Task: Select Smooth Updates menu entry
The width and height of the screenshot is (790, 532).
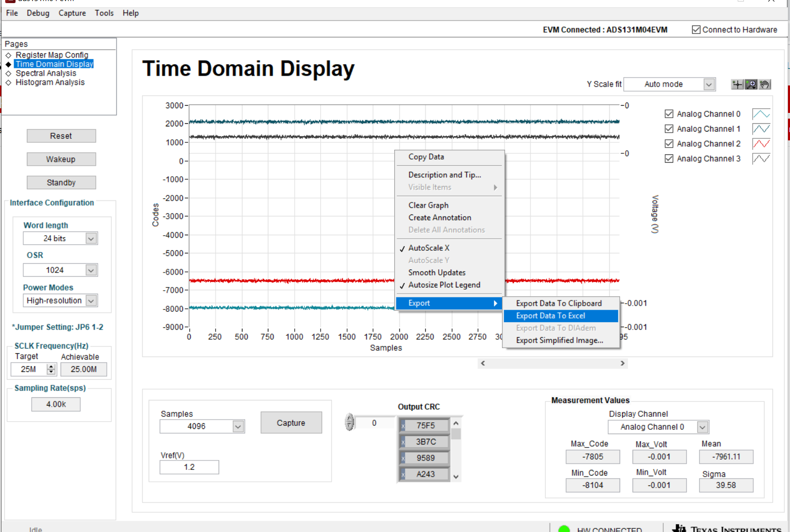Action: point(450,272)
